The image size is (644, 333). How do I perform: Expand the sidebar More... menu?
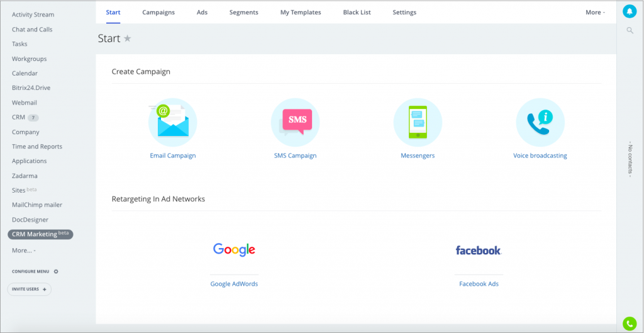tap(24, 251)
